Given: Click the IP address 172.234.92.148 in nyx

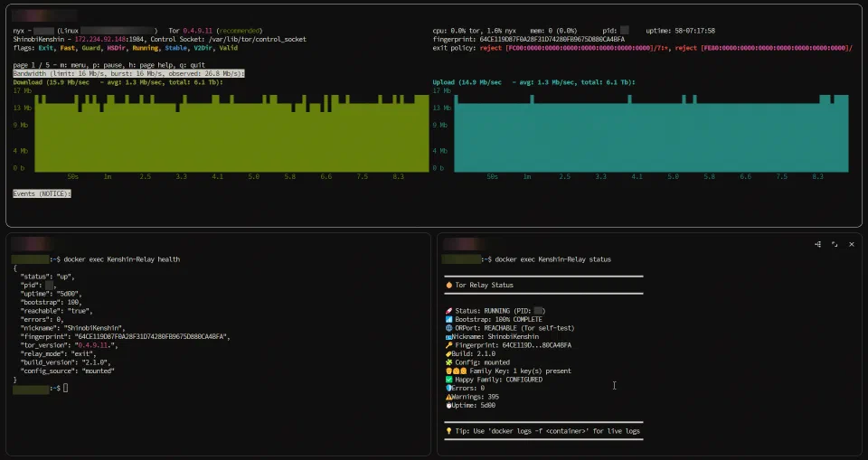Looking at the screenshot, I should point(100,39).
